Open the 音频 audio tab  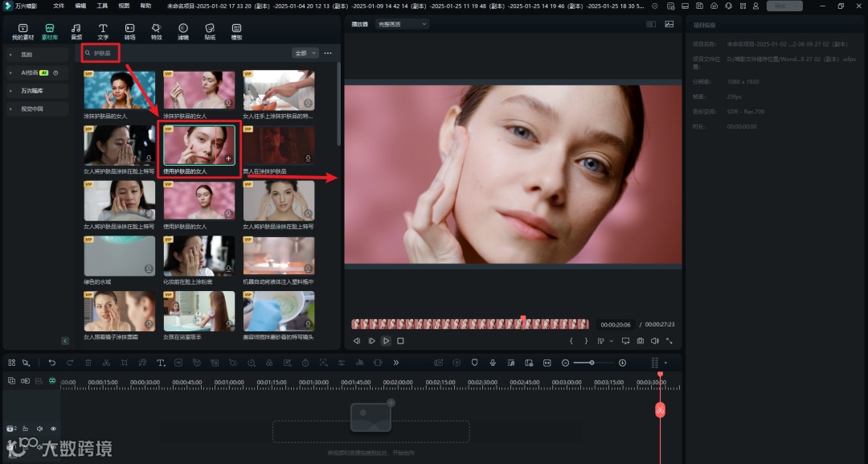tap(76, 32)
